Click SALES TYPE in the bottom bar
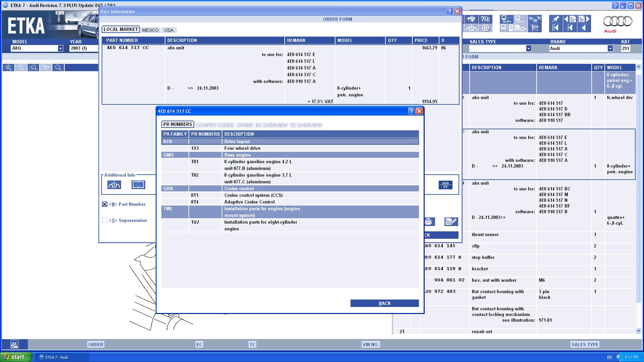This screenshot has width=644, height=362. pyautogui.click(x=585, y=345)
